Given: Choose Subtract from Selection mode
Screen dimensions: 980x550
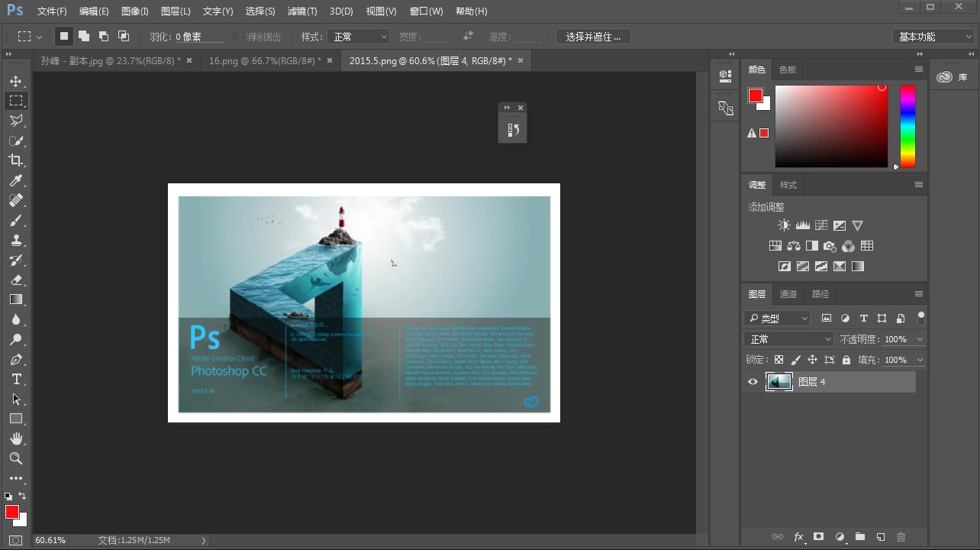Looking at the screenshot, I should (104, 37).
